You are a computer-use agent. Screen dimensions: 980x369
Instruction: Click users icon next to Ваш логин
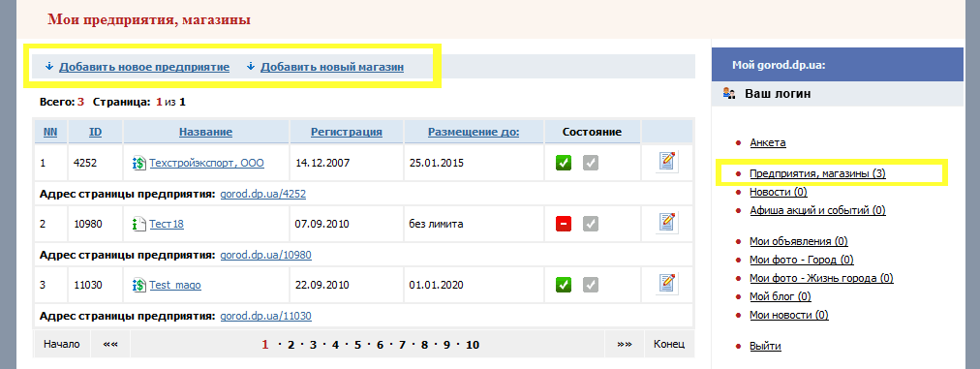click(x=729, y=94)
